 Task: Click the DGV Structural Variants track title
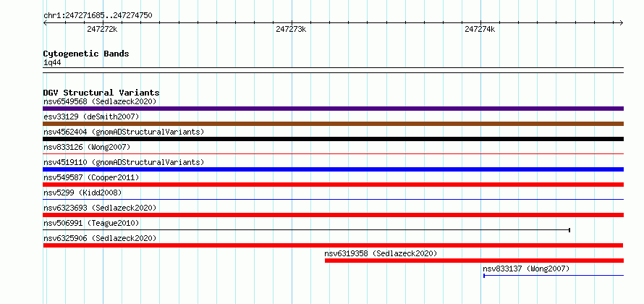pos(101,93)
